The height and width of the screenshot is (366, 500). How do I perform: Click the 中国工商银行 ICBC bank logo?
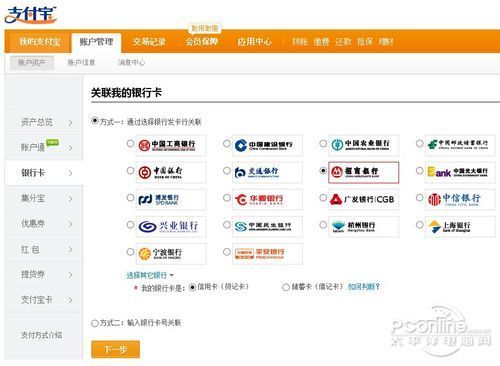[x=171, y=145]
